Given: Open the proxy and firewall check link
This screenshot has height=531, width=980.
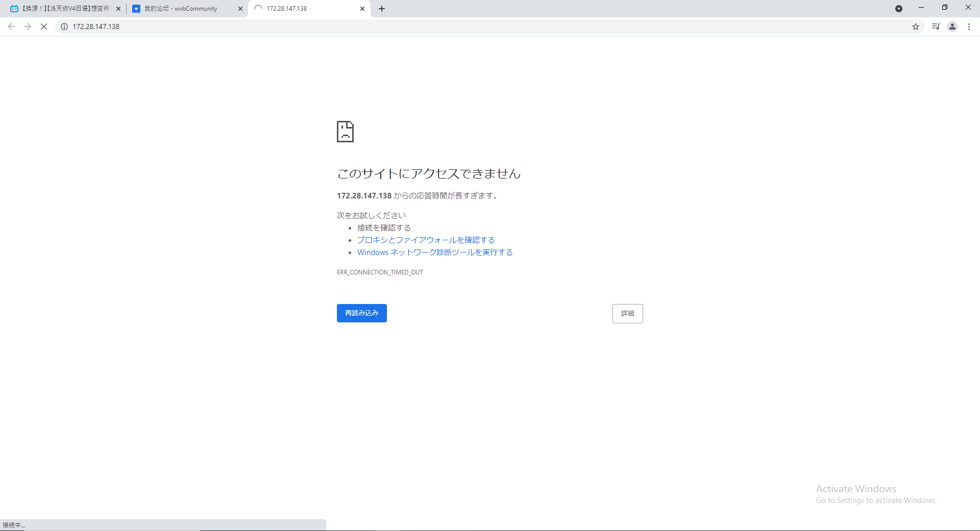Looking at the screenshot, I should point(426,240).
